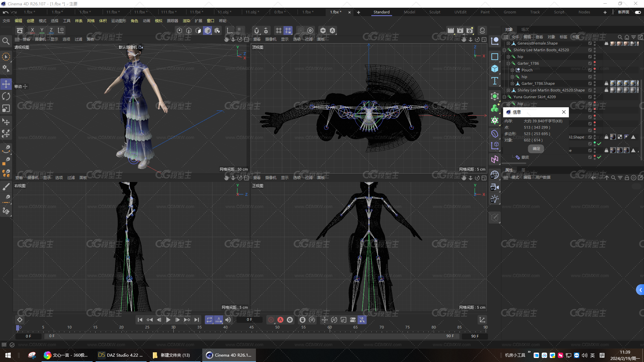Open the 渲染 menu
Viewport: 644px width, 362px height.
(x=186, y=21)
